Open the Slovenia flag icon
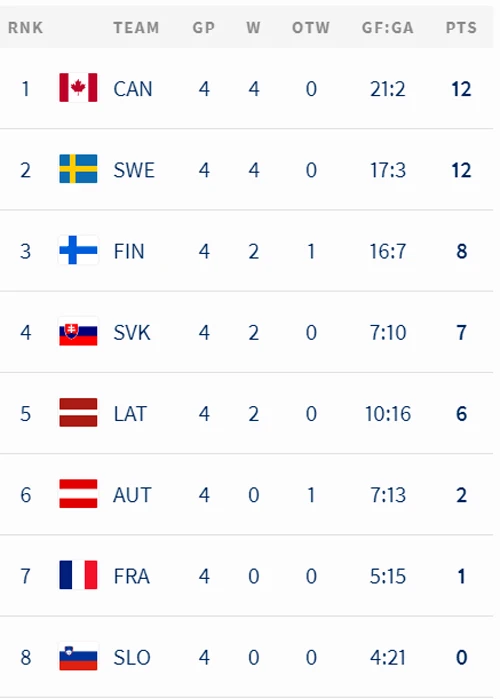 [x=78, y=656]
